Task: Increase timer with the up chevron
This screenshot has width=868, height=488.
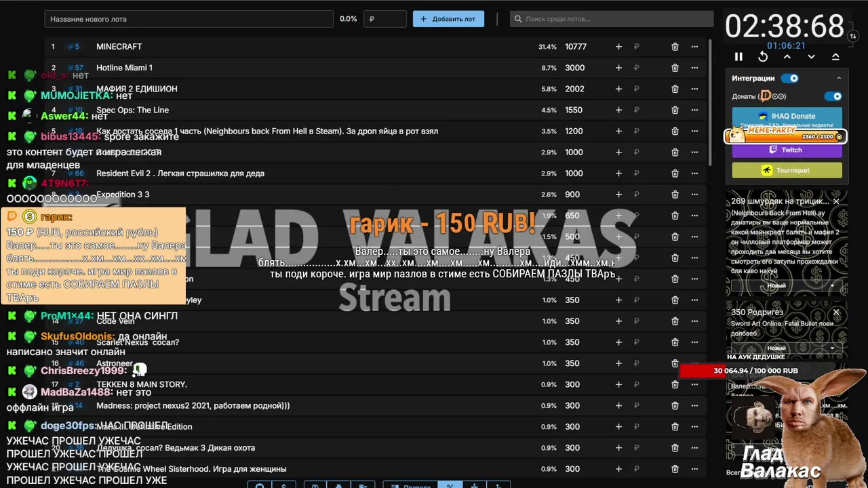Action: pos(787,57)
